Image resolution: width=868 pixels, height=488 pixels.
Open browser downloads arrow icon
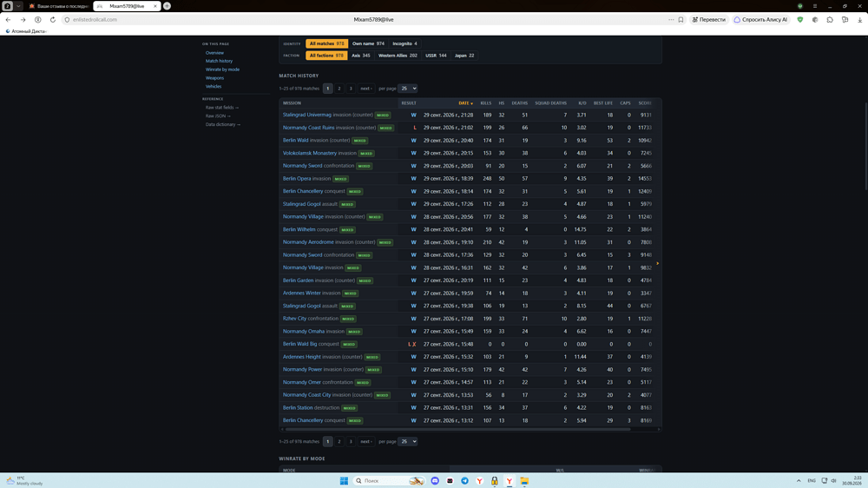pyautogui.click(x=859, y=19)
